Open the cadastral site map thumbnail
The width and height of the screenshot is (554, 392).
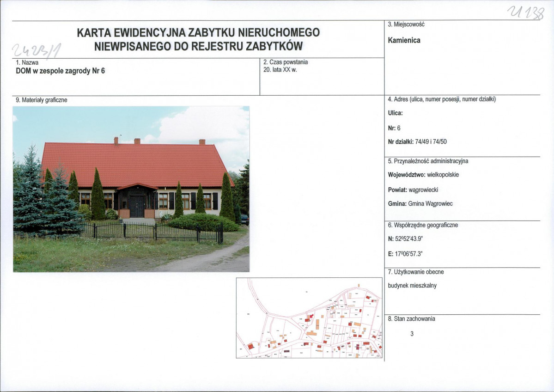coord(309,318)
